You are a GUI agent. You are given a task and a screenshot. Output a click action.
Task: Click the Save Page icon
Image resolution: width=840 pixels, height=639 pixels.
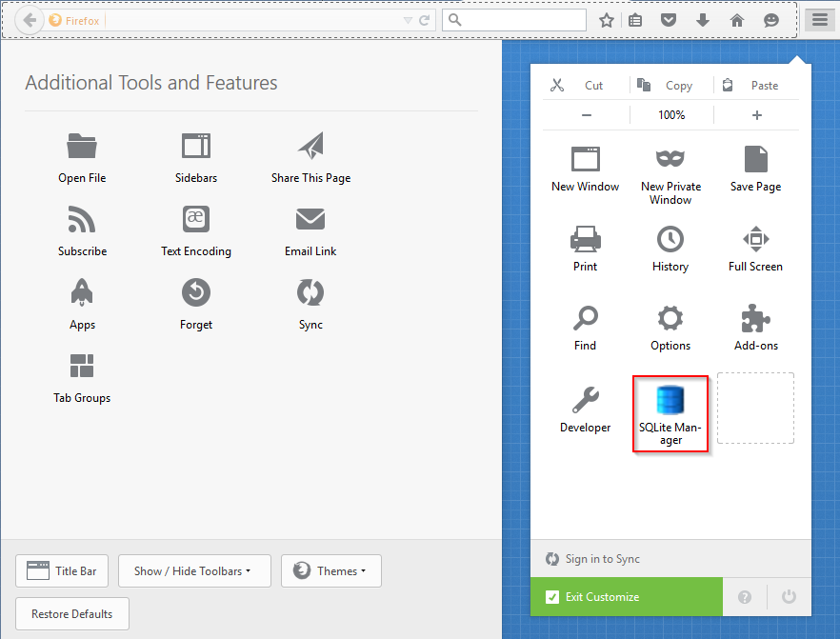pyautogui.click(x=756, y=158)
